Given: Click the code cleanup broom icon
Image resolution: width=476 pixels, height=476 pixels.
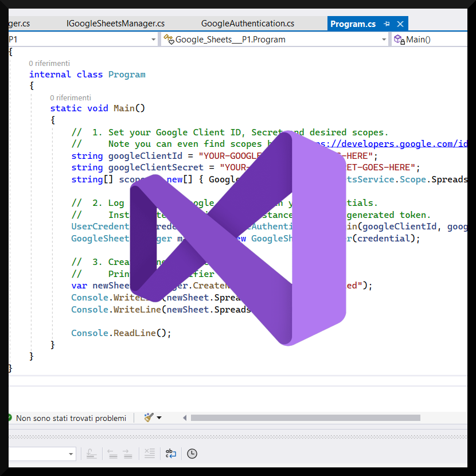Looking at the screenshot, I should point(149,418).
